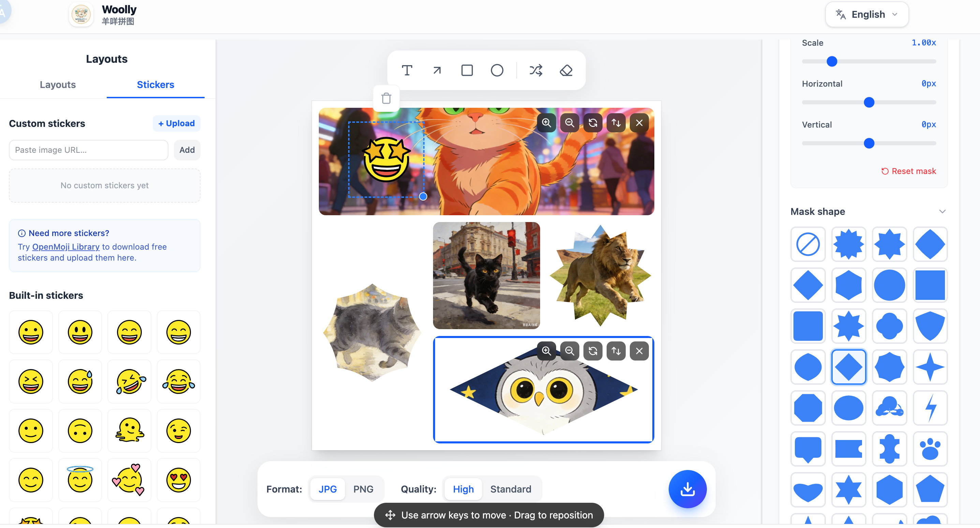Switch to the Stickers tab

(155, 85)
